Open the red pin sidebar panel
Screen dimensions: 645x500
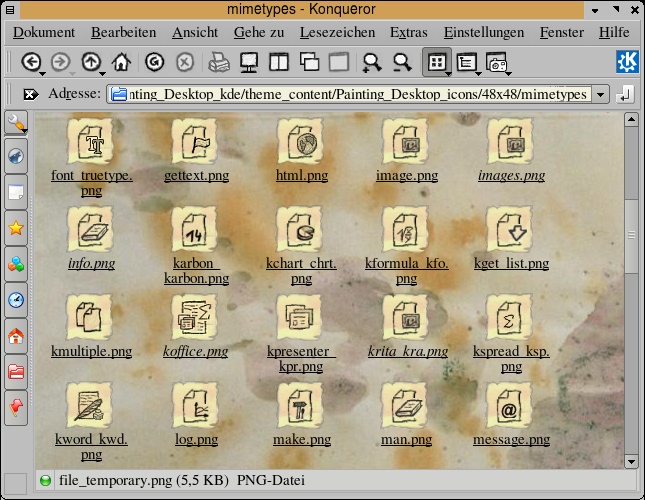point(16,407)
